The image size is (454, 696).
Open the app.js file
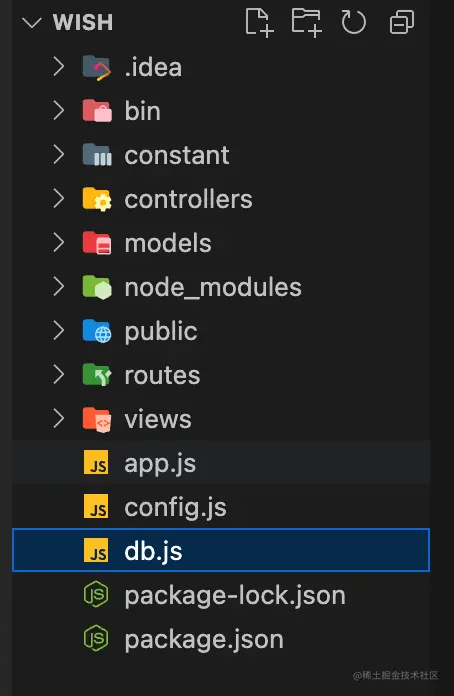[x=221, y=463]
